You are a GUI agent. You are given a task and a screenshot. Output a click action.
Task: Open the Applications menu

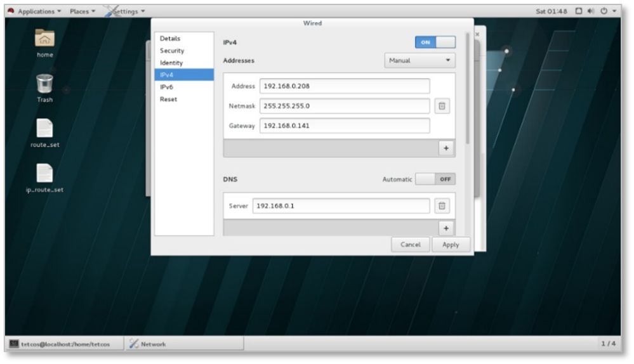(x=35, y=11)
